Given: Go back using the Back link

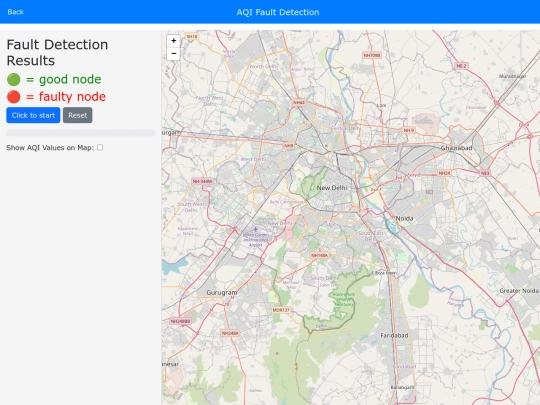Looking at the screenshot, I should coord(15,12).
